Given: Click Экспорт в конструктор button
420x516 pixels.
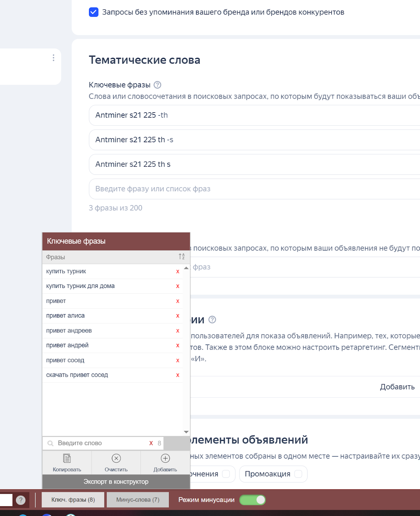Looking at the screenshot, I should coord(116,481).
